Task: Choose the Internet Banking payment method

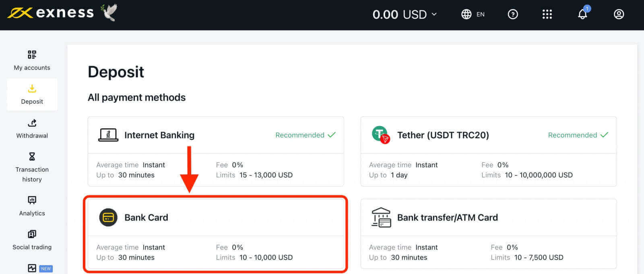Action: pos(159,135)
